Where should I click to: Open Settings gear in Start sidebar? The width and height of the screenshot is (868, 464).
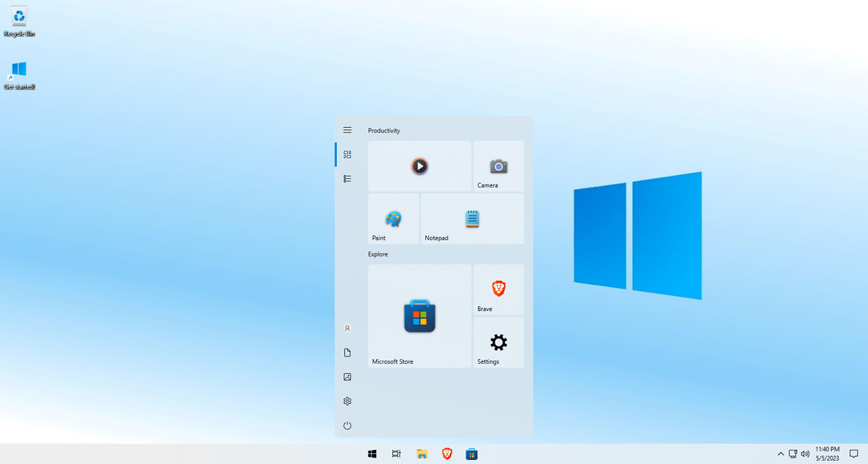click(x=347, y=402)
